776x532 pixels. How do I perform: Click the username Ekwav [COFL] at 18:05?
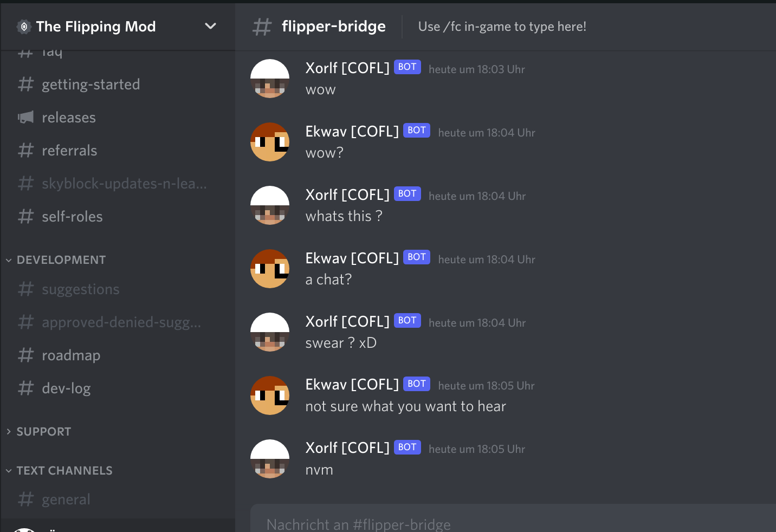(x=352, y=385)
